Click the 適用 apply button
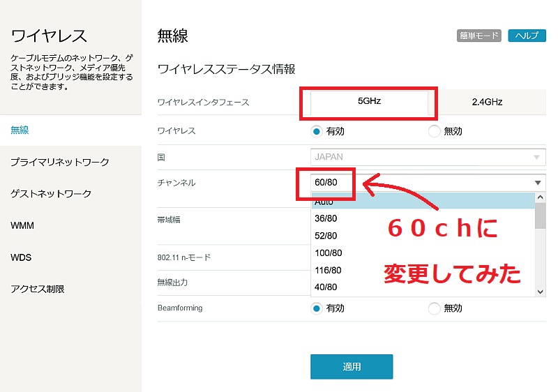 click(x=352, y=366)
